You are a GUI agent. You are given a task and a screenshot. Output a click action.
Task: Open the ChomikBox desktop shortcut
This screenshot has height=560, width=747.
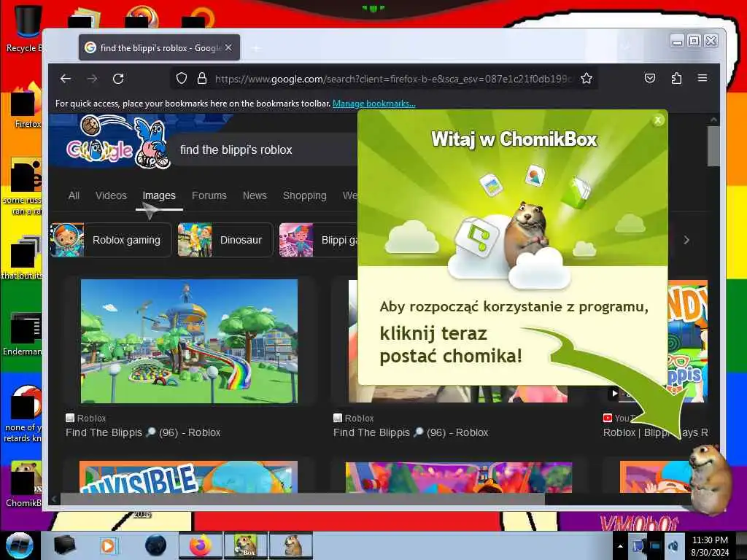click(25, 484)
